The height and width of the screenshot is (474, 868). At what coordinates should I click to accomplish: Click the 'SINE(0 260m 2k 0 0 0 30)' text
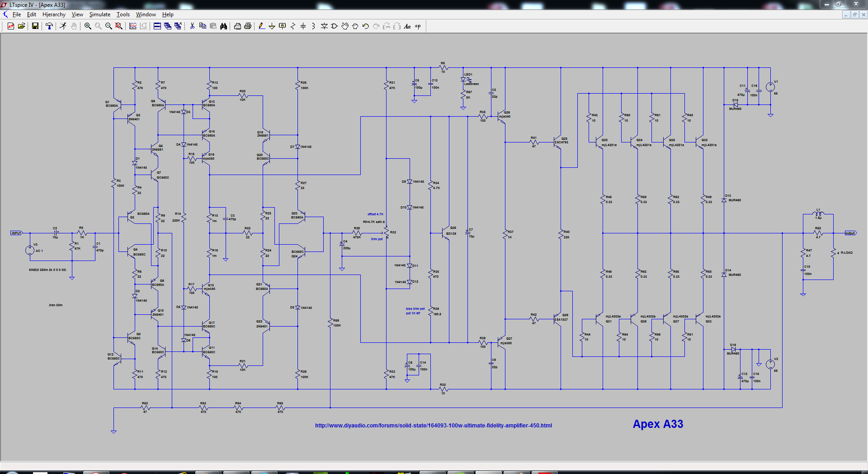coord(47,270)
